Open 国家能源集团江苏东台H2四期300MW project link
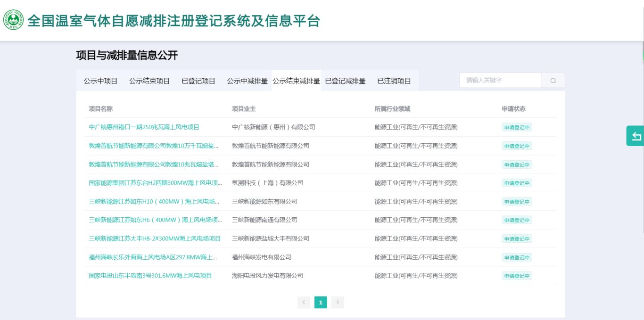Screen dimensions: 644x320 coord(155,183)
